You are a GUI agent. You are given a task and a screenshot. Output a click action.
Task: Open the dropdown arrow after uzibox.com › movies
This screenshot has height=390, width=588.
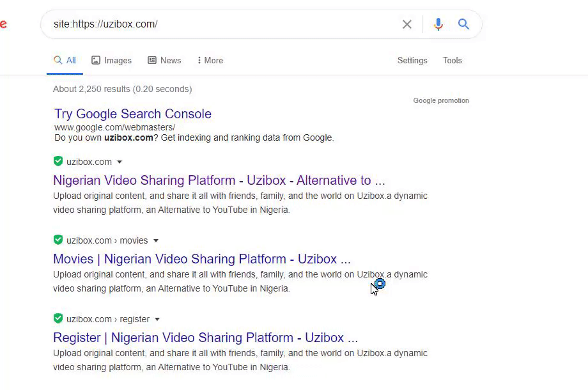click(x=156, y=240)
